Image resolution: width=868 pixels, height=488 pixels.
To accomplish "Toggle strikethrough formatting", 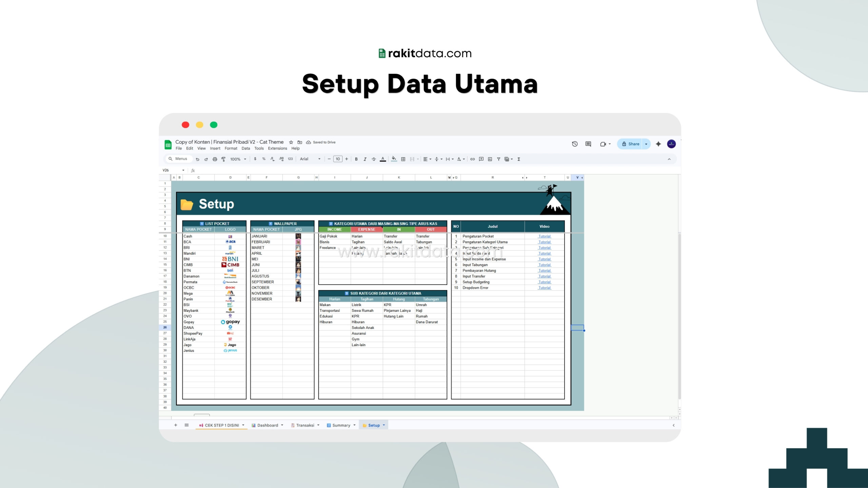I will click(374, 159).
